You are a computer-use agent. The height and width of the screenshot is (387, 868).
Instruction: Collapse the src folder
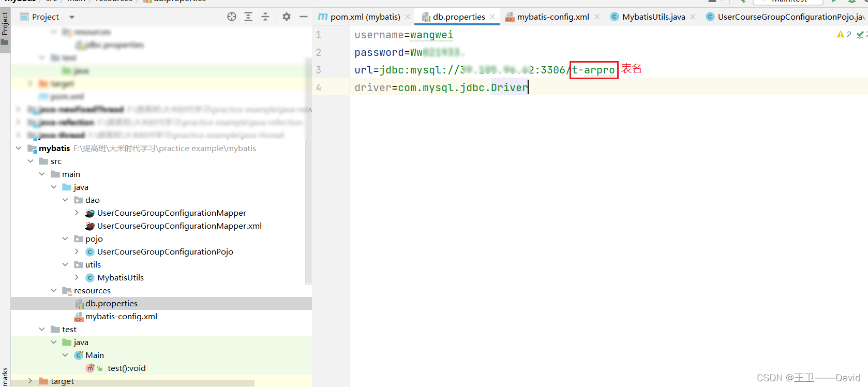click(x=31, y=161)
